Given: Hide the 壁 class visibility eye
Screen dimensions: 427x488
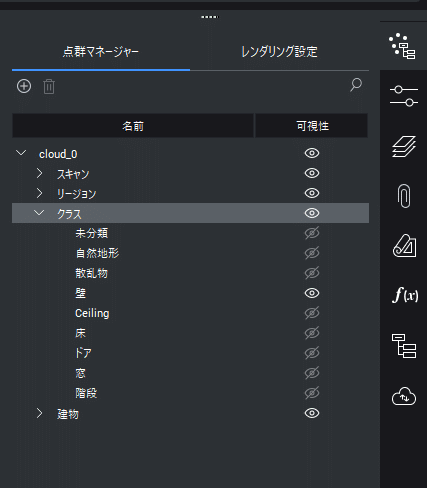Looking at the screenshot, I should pos(312,293).
